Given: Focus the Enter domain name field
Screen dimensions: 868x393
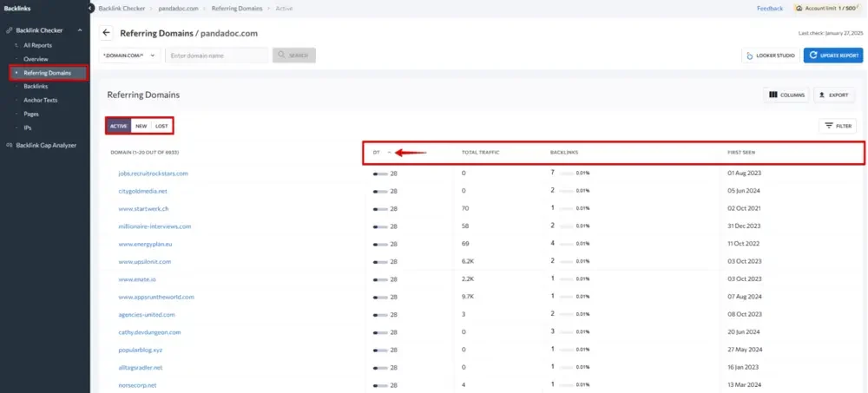Looking at the screenshot, I should point(216,56).
